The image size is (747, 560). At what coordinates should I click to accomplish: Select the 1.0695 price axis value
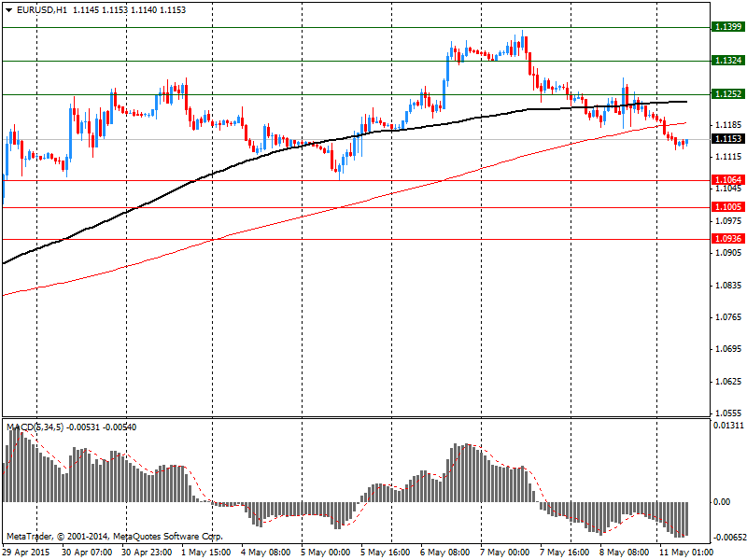(x=729, y=349)
